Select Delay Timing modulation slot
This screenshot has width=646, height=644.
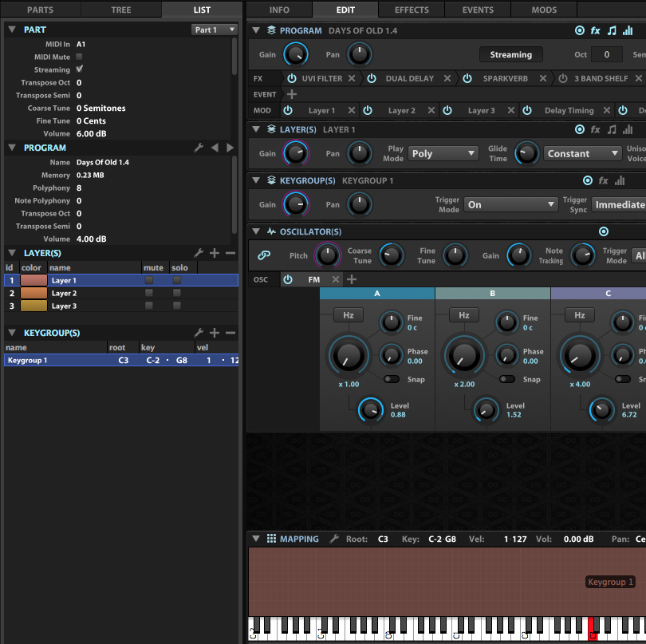[569, 110]
